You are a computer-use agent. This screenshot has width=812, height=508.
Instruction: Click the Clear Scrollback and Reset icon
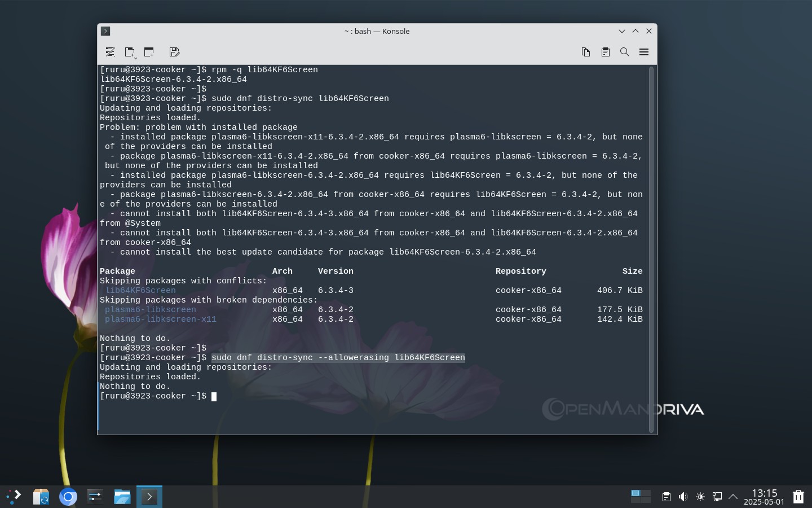(111, 52)
